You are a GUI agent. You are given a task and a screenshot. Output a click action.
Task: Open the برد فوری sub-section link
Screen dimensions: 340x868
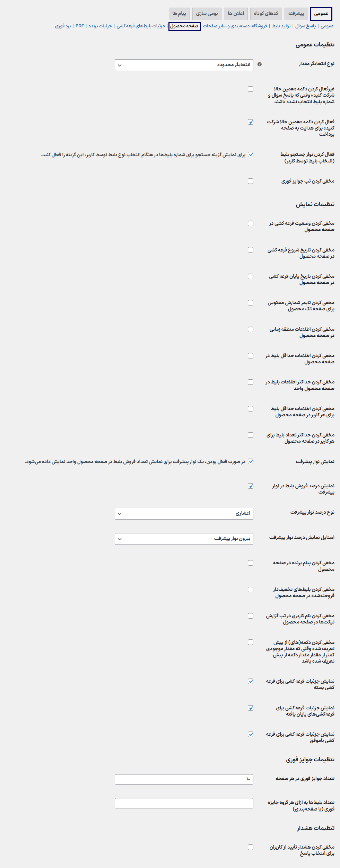[63, 26]
